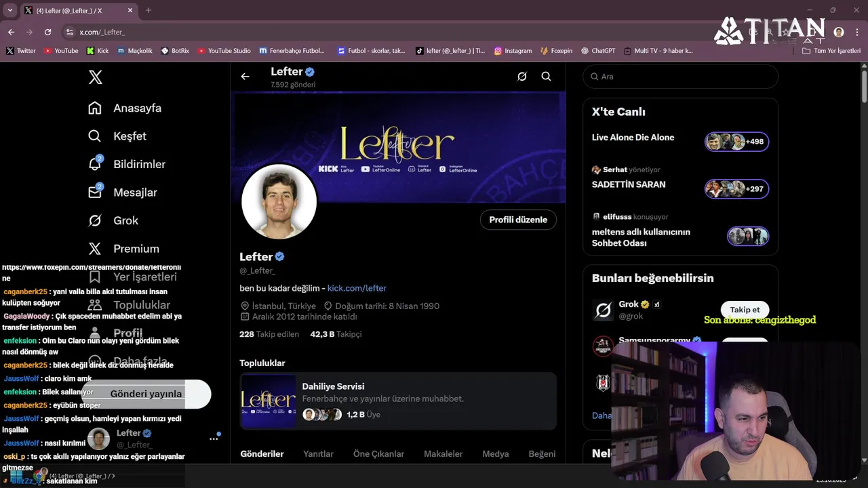Open account menu three dots near Lefter

pos(214,439)
